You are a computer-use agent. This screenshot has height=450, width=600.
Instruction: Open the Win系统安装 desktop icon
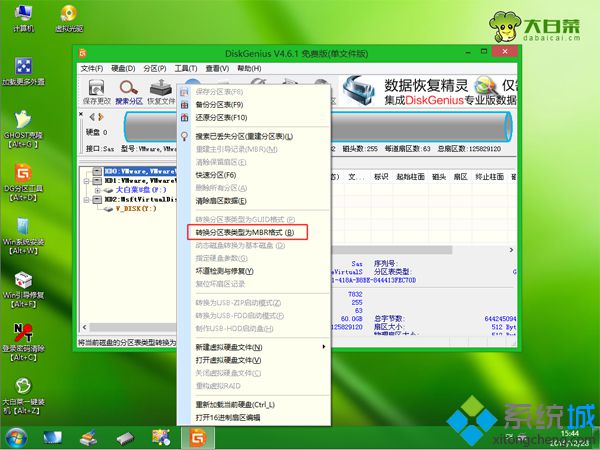(23, 236)
